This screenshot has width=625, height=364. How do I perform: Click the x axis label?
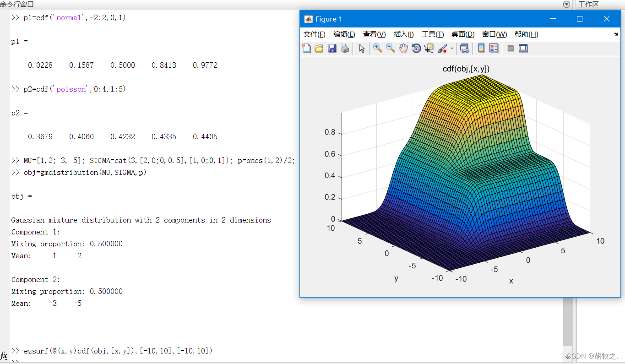click(511, 281)
